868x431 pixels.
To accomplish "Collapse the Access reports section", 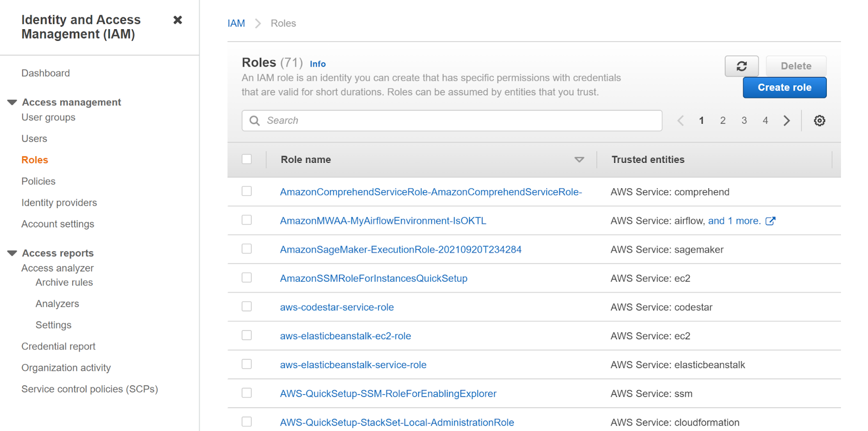I will [12, 253].
